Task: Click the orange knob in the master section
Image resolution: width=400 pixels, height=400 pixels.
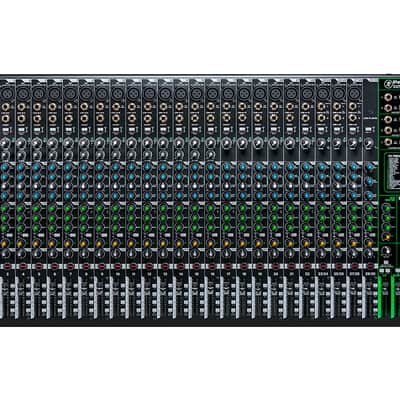Action: click(x=387, y=237)
